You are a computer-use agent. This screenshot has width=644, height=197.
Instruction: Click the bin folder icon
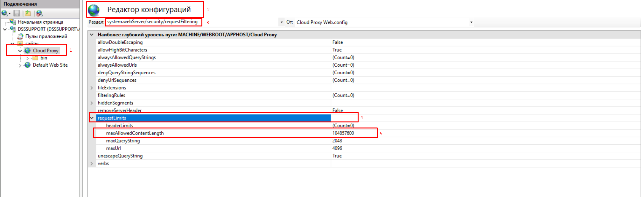(35, 58)
